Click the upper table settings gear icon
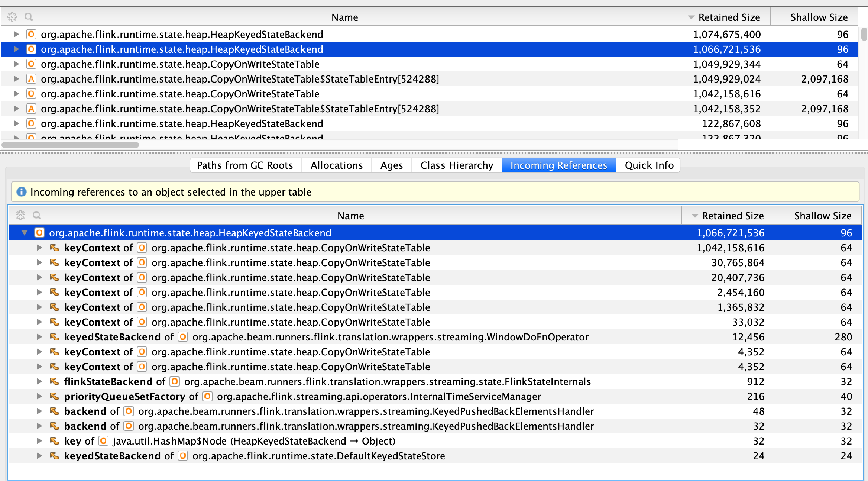Image resolution: width=868 pixels, height=481 pixels. click(12, 17)
